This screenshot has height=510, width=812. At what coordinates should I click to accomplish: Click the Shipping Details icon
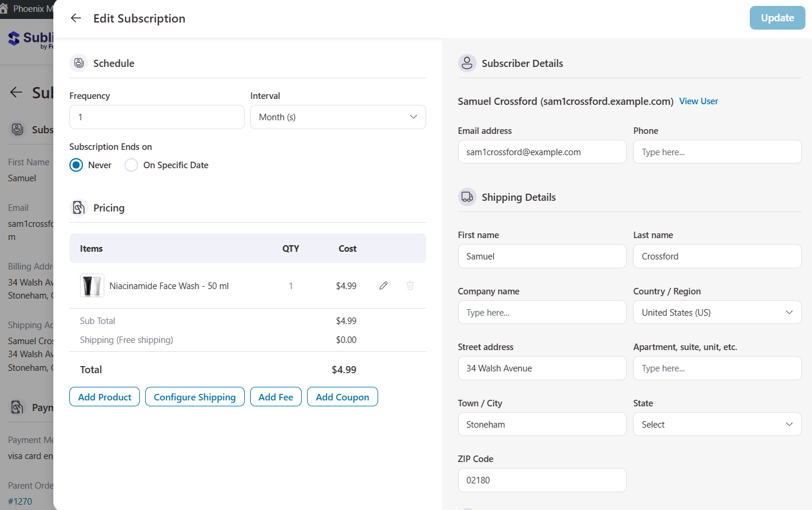point(467,197)
